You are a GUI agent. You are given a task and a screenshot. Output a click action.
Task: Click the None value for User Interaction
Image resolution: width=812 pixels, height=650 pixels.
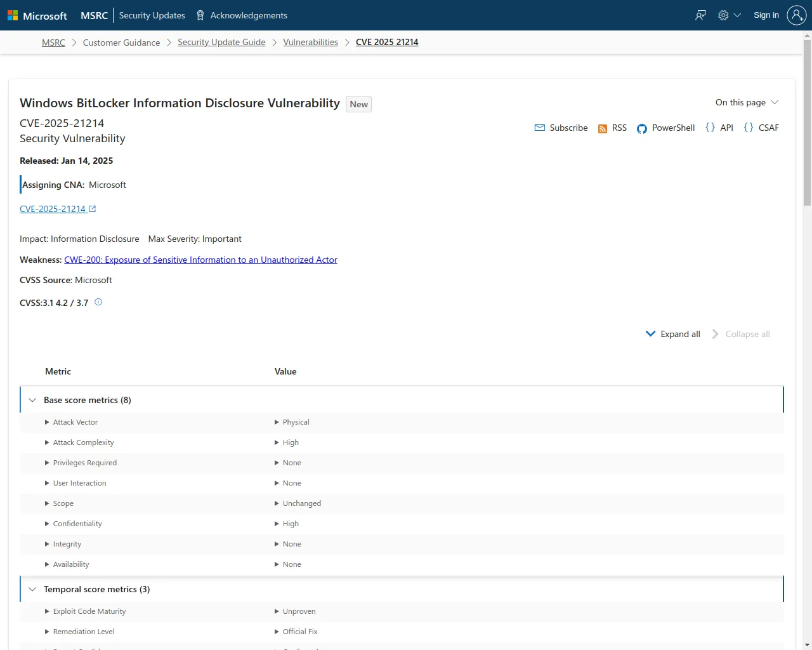coord(292,483)
